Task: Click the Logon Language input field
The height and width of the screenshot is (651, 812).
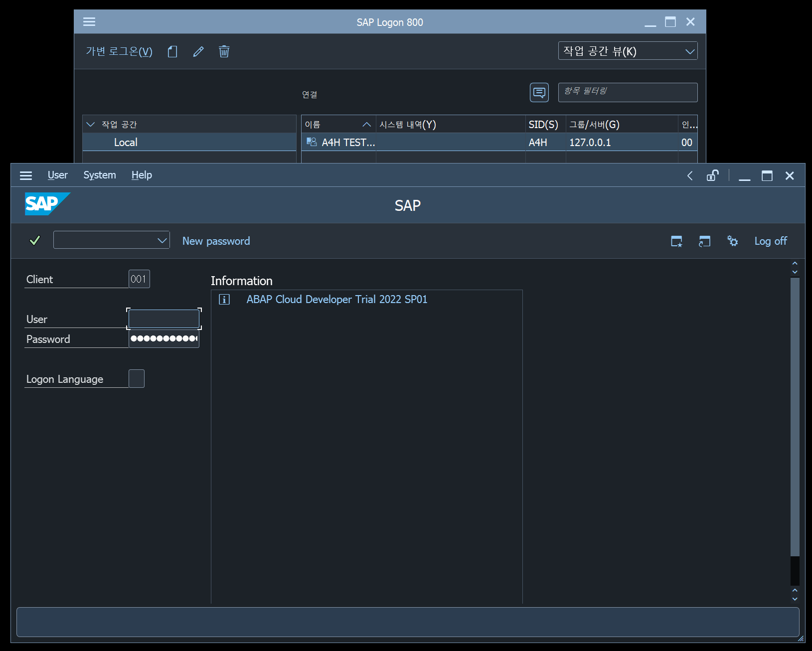Action: (137, 379)
